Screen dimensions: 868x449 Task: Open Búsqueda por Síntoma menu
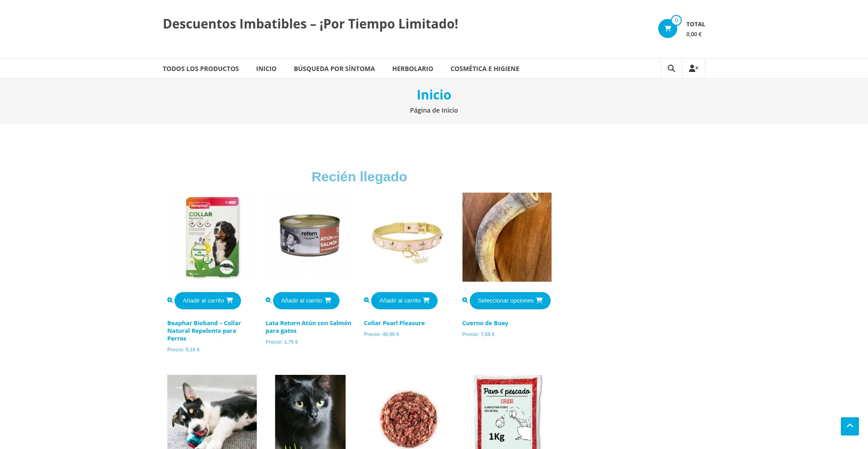[x=334, y=69]
